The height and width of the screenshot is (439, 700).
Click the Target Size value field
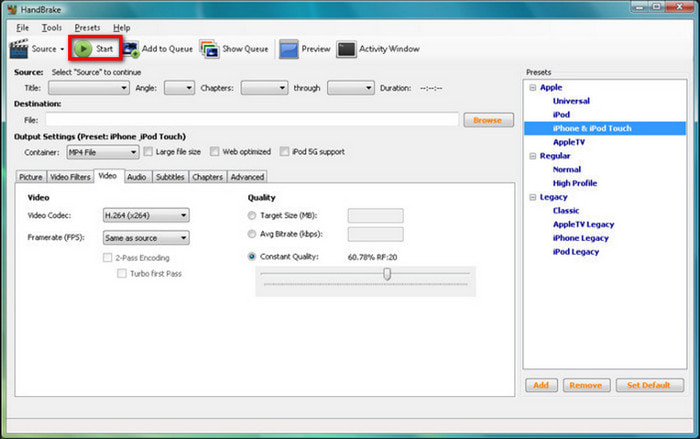click(375, 216)
